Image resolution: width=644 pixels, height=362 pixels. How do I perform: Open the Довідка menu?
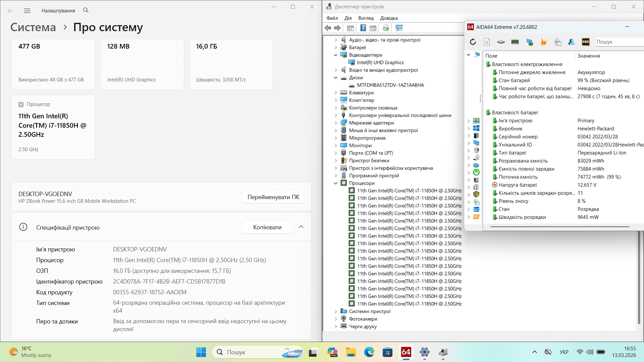[x=388, y=18]
